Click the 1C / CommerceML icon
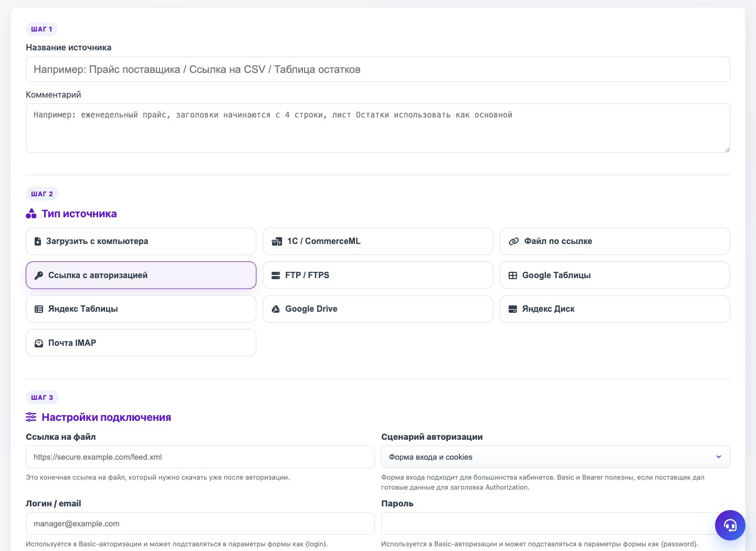This screenshot has height=551, width=756. click(x=277, y=241)
